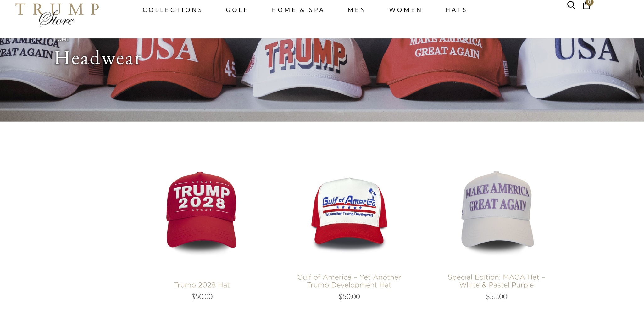Click the cart item count badge
The width and height of the screenshot is (644, 330).
click(x=590, y=2)
